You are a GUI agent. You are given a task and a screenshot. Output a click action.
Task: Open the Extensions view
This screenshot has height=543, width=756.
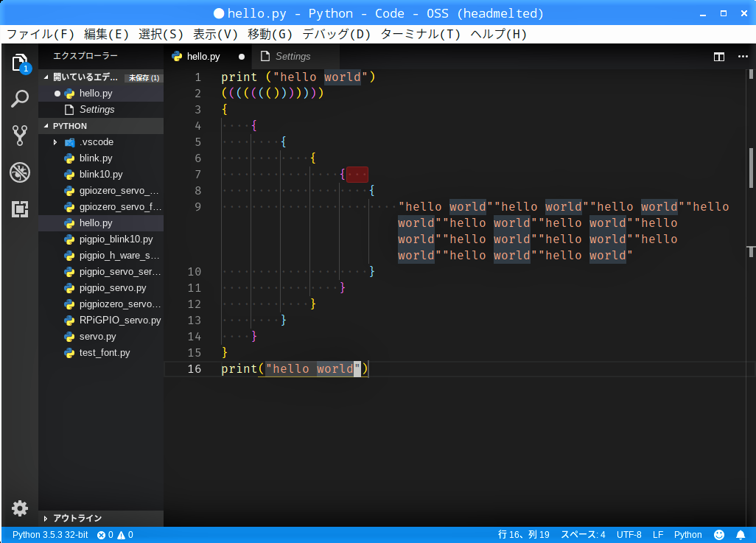tap(20, 209)
